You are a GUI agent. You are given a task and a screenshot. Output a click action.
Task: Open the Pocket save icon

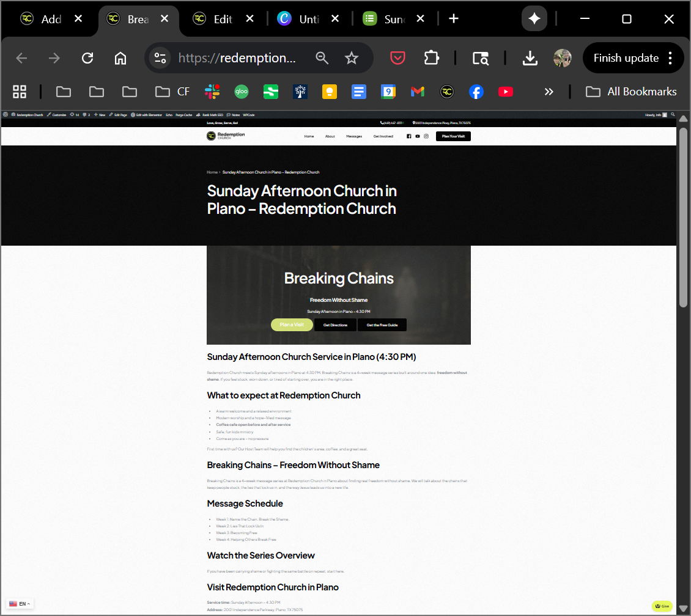pyautogui.click(x=398, y=58)
